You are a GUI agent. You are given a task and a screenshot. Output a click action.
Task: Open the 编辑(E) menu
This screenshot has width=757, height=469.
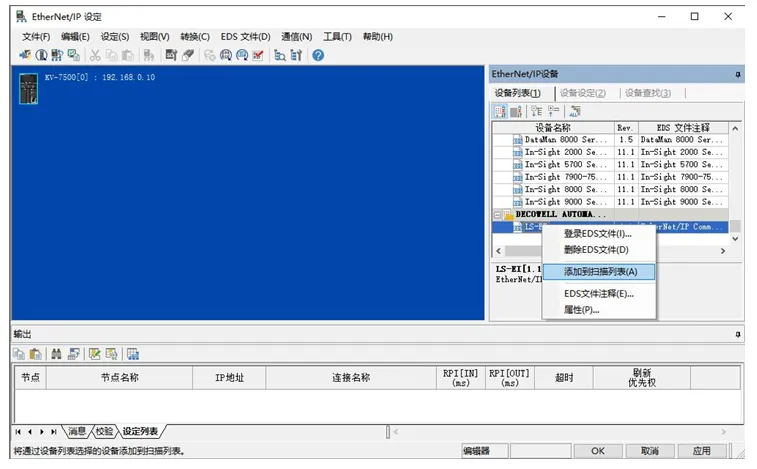click(x=75, y=37)
